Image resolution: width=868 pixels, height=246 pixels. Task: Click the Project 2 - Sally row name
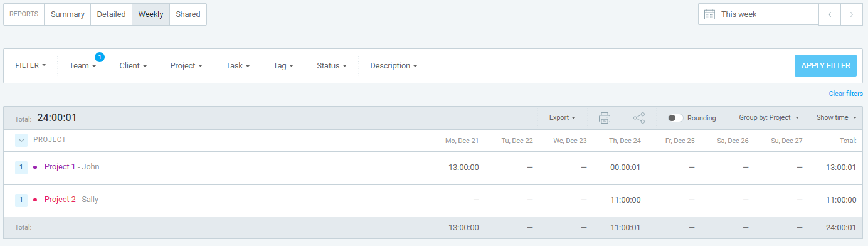(x=71, y=200)
